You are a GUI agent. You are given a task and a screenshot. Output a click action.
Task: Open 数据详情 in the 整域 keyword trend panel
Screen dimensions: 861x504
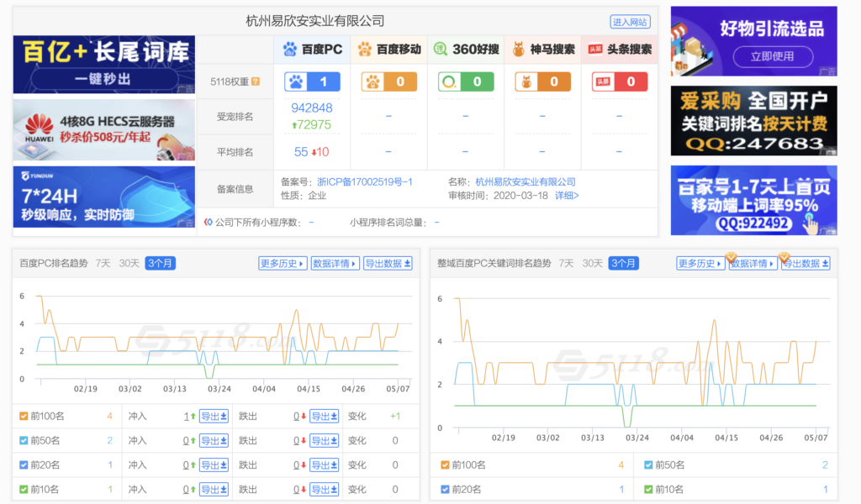click(x=753, y=264)
